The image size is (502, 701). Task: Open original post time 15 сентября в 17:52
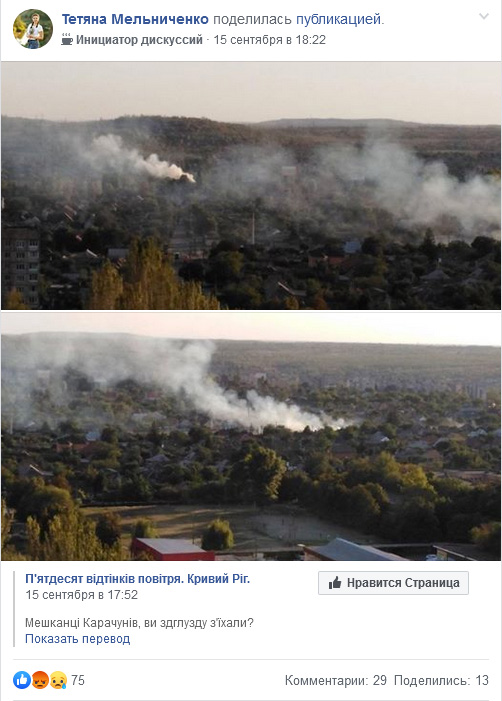[81, 595]
